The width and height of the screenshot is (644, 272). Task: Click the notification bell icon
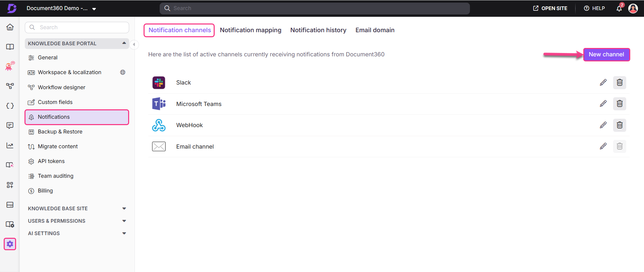[619, 8]
